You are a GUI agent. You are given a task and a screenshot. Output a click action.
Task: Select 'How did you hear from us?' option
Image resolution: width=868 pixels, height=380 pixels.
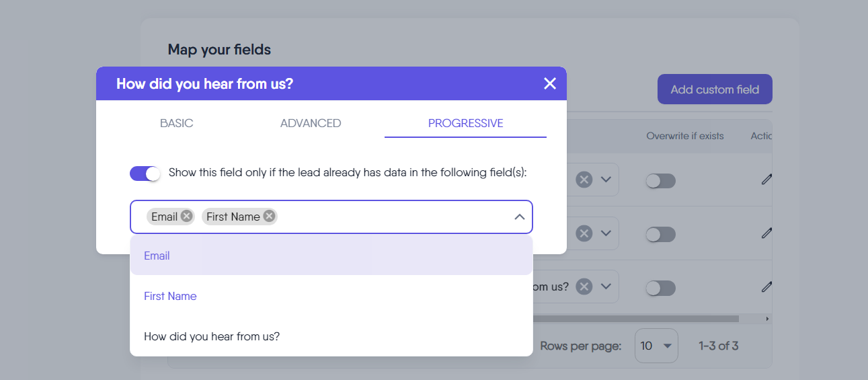click(212, 336)
